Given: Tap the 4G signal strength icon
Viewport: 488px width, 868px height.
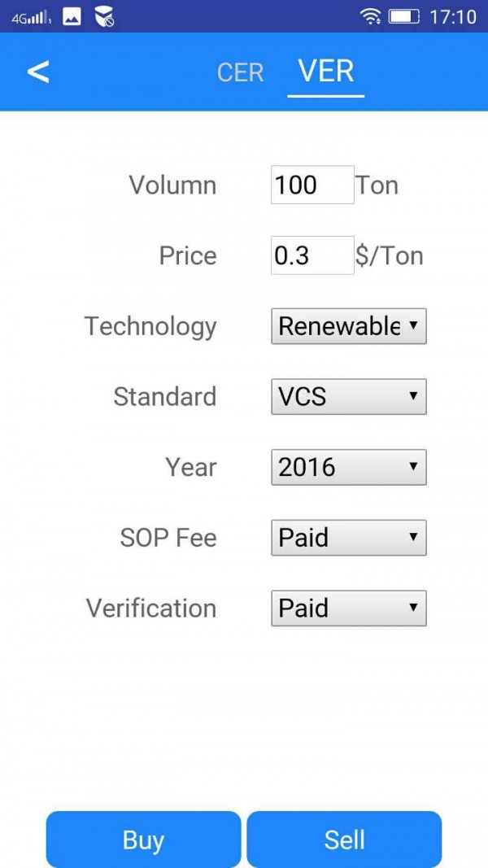Looking at the screenshot, I should point(31,17).
